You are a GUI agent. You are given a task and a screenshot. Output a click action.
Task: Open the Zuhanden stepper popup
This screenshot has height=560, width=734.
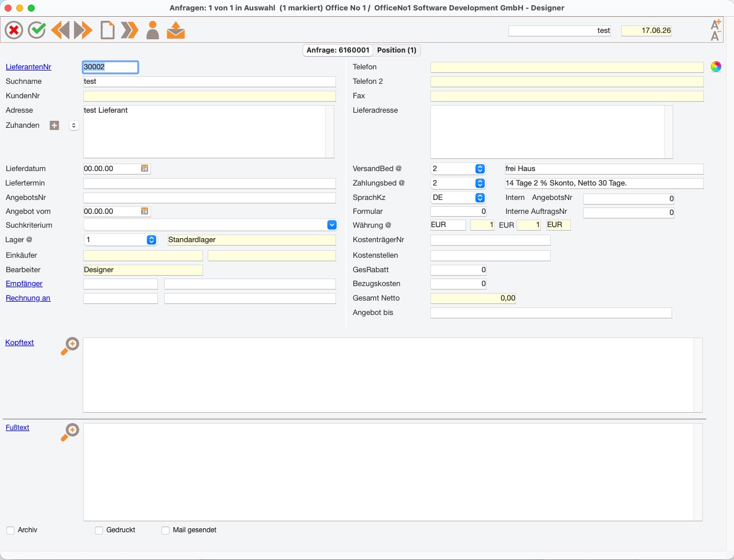coord(74,125)
